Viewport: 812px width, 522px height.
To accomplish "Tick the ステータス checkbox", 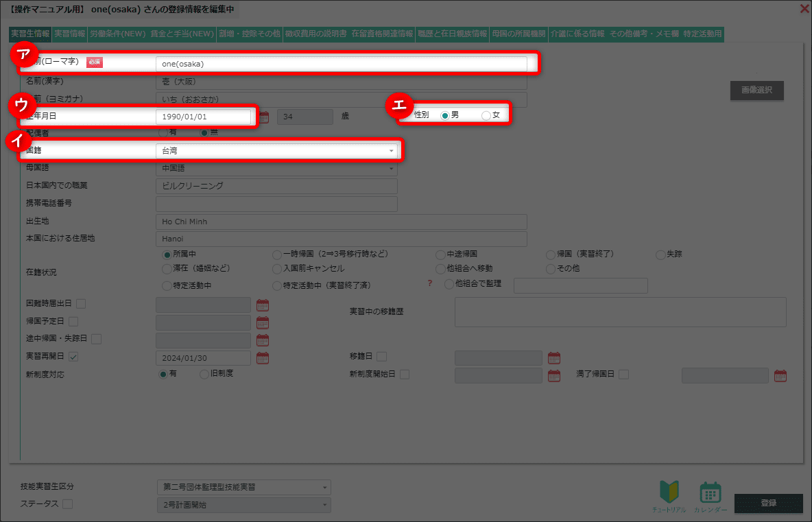I will pos(67,504).
